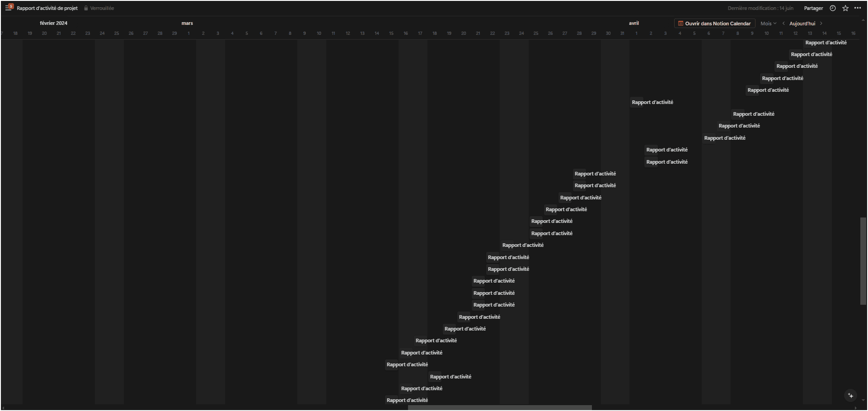
Task: Click the lock icon beside Verrouillée
Action: [x=86, y=8]
